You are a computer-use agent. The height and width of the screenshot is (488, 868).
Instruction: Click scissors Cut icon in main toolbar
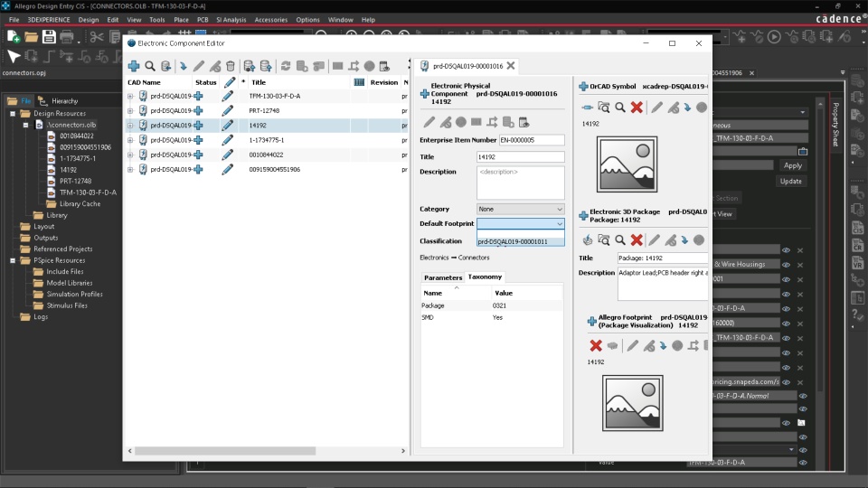pos(97,37)
